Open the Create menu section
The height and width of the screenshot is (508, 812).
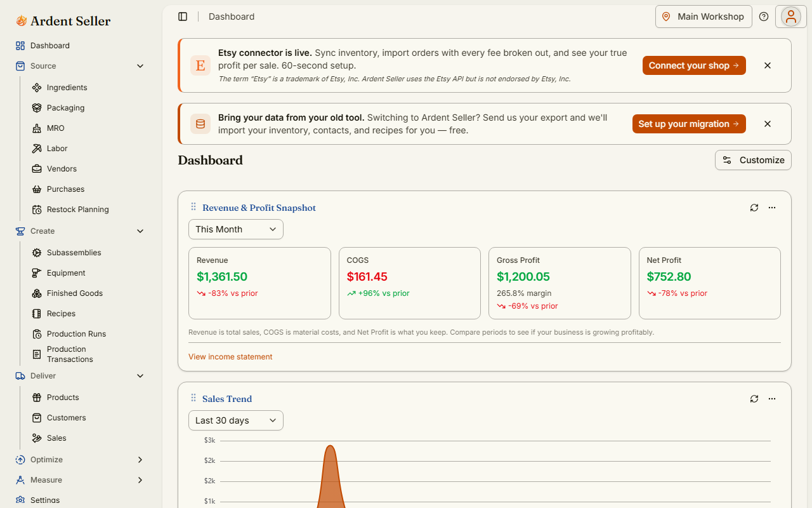point(81,231)
